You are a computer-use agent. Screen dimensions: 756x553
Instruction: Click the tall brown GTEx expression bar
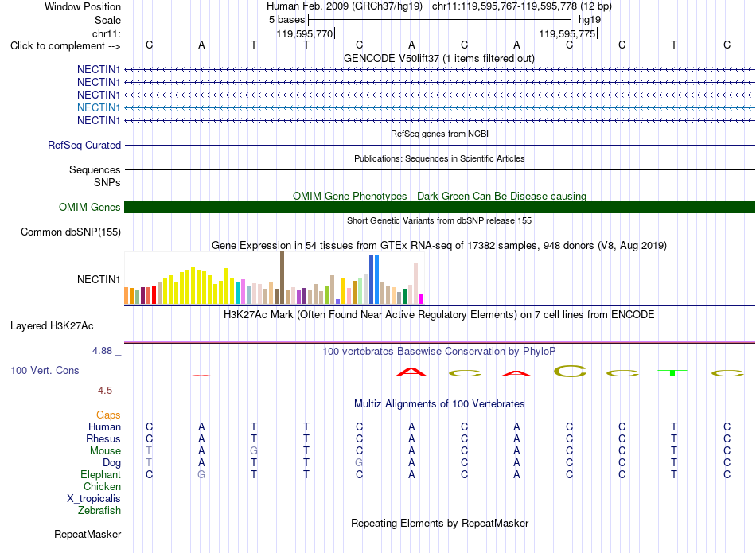click(x=282, y=278)
